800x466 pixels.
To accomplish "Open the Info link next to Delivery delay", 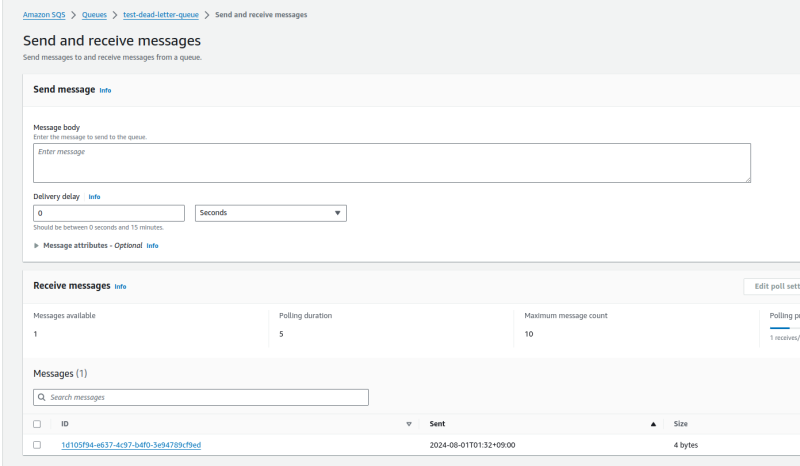I will (94, 197).
